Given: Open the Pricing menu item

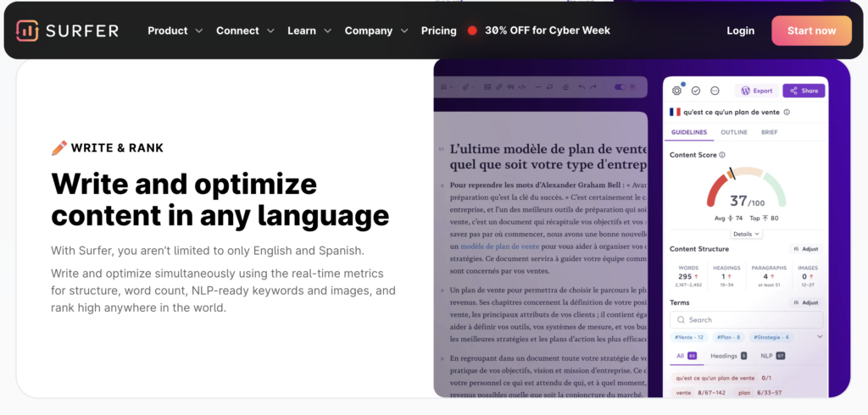Looking at the screenshot, I should 438,30.
